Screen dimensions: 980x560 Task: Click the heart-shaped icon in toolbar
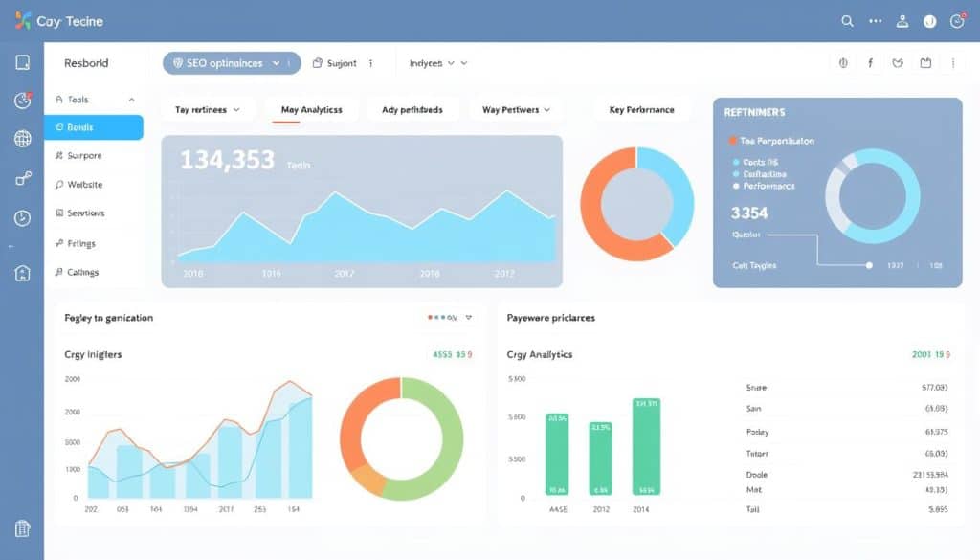pyautogui.click(x=898, y=63)
